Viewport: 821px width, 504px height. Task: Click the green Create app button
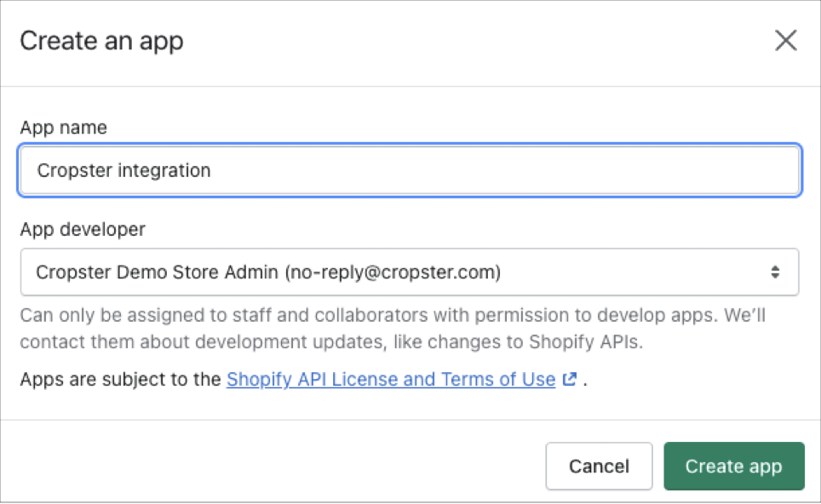[x=733, y=466]
